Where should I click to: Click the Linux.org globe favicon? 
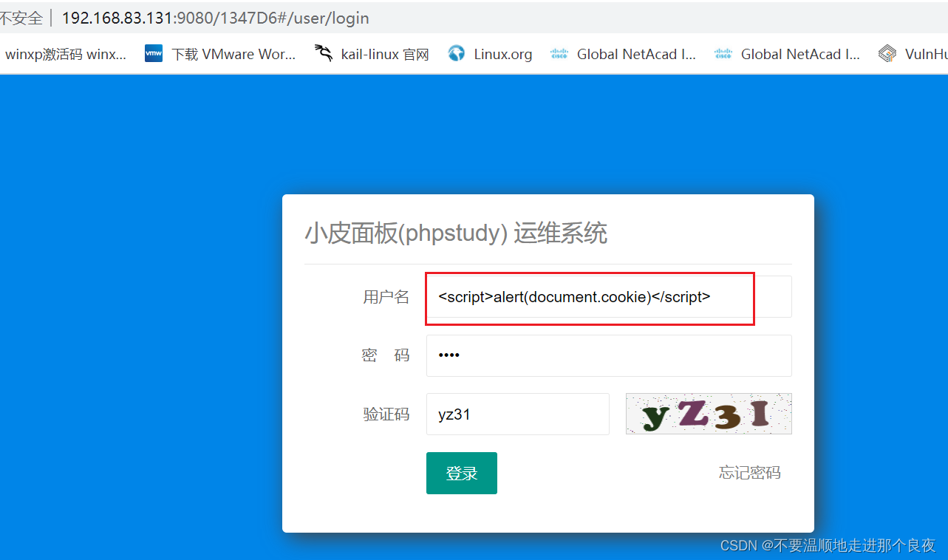(x=456, y=53)
